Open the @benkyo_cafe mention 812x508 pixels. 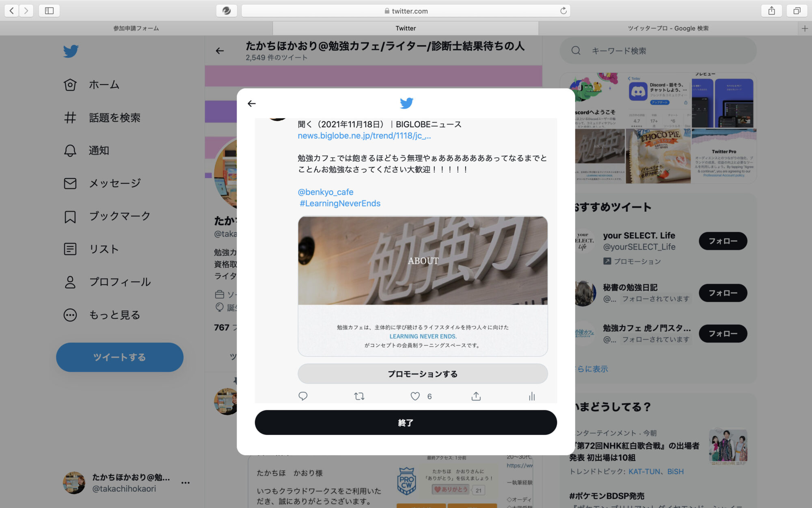326,192
